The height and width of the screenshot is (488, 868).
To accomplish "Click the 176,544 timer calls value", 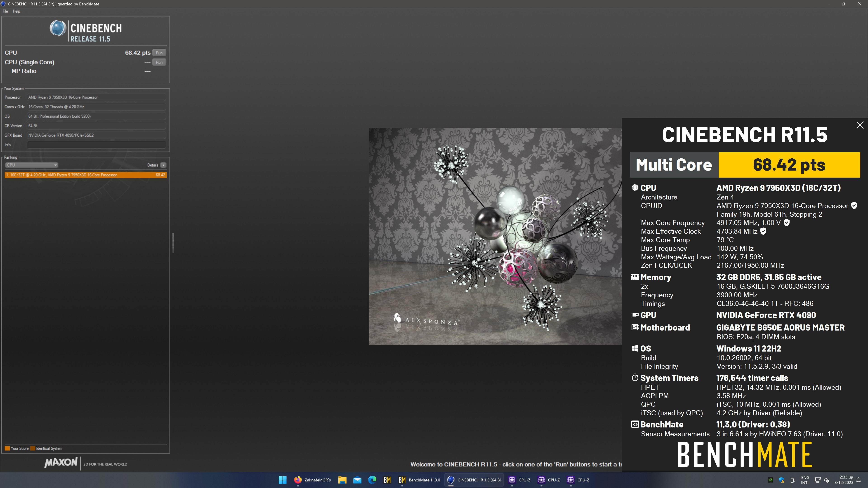I will tap(752, 378).
